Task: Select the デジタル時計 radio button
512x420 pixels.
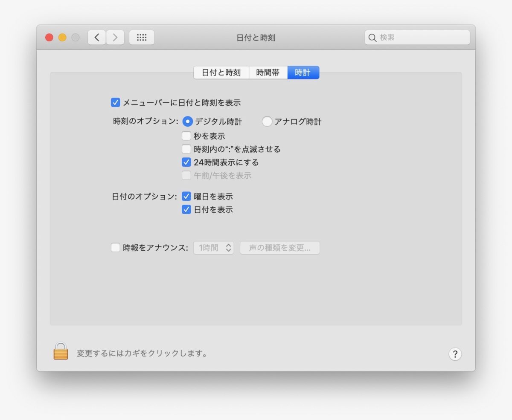Action: tap(187, 122)
